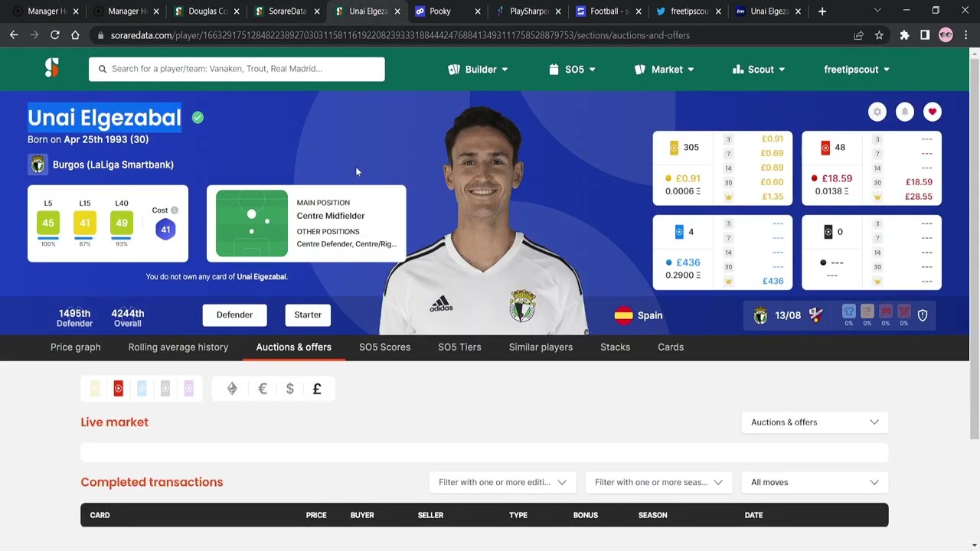Click the pitch position map thumbnail
The height and width of the screenshot is (551, 980).
tap(252, 223)
